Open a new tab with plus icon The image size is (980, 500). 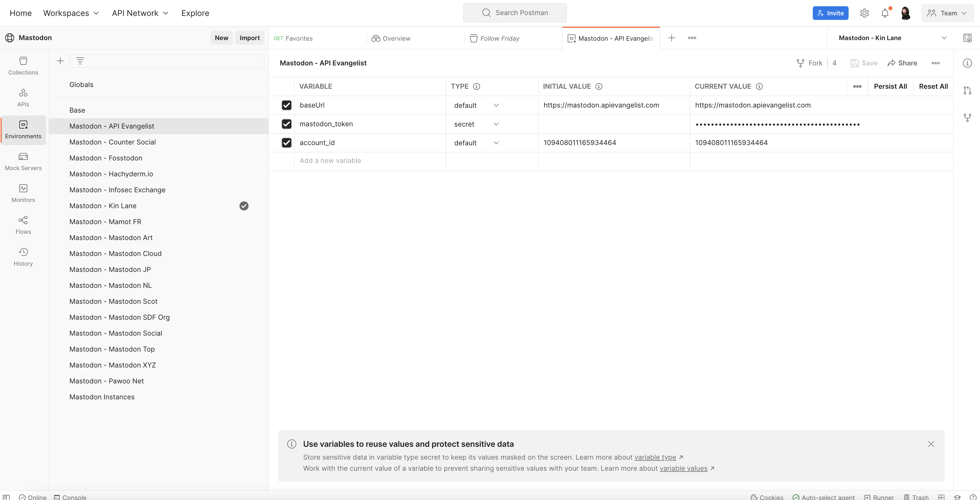[671, 38]
